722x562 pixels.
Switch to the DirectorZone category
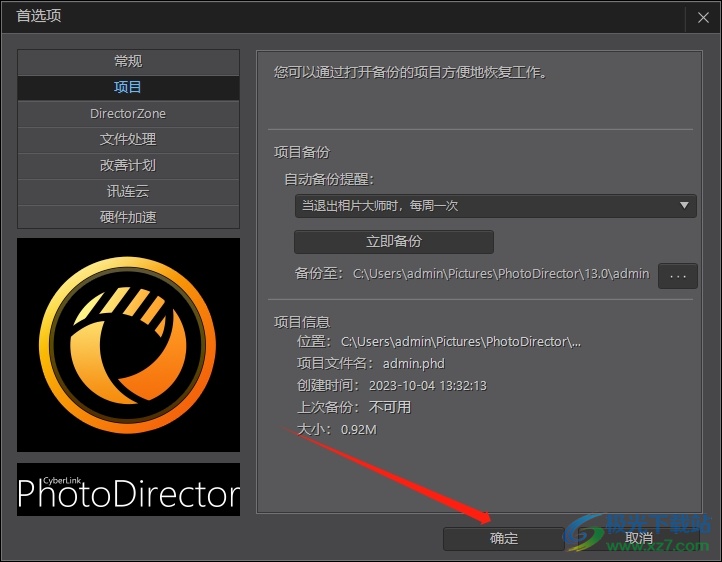tap(128, 114)
